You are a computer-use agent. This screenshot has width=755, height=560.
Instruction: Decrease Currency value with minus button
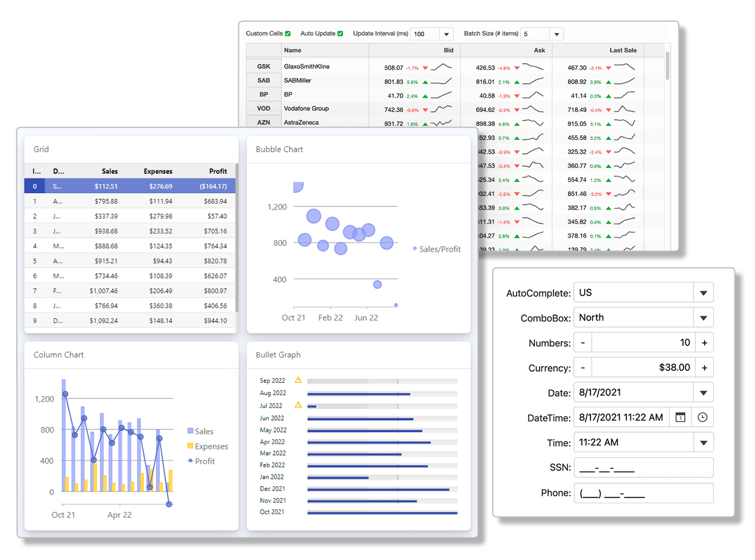click(583, 367)
